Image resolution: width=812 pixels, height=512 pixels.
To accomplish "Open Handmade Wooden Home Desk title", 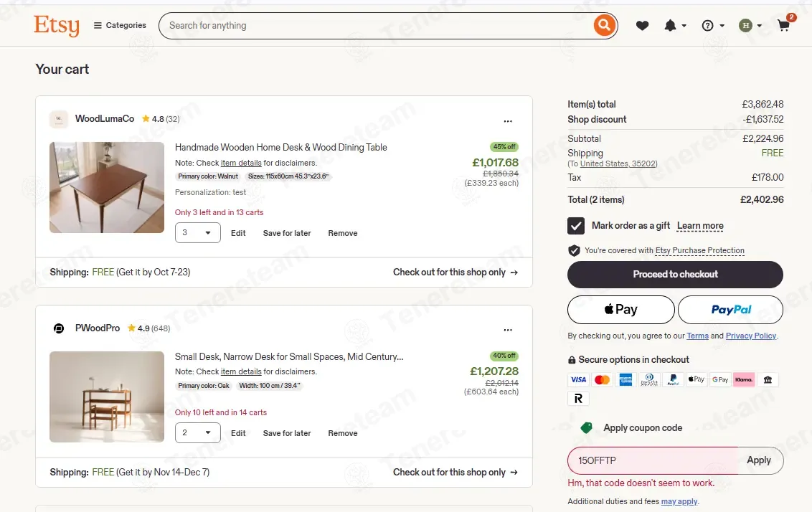I will [x=281, y=148].
